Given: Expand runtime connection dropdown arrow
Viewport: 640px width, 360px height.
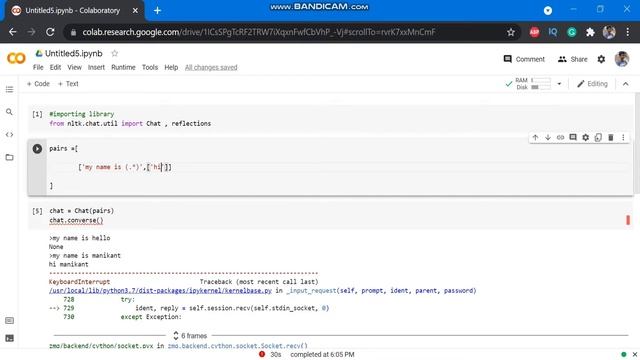Looking at the screenshot, I should pos(559,84).
